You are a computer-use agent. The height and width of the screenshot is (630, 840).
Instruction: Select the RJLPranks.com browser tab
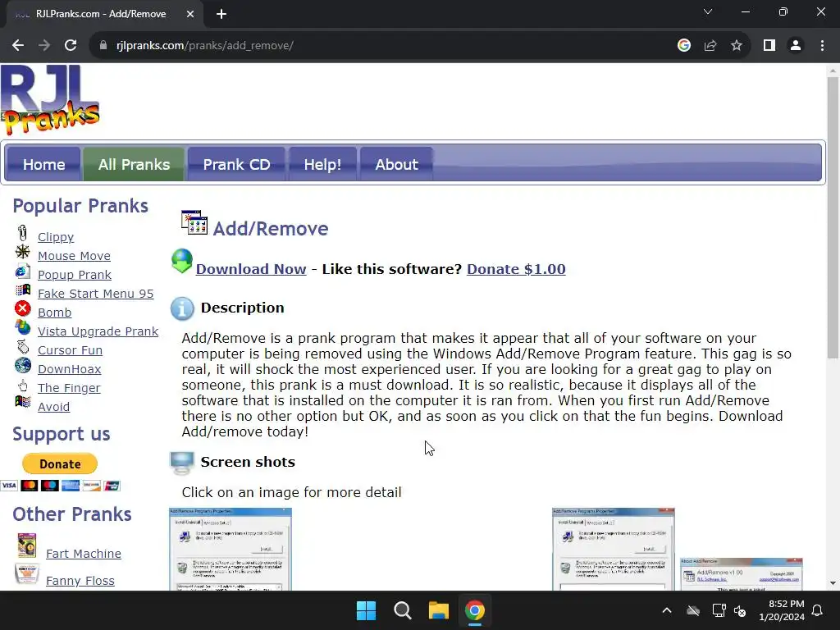coord(102,15)
